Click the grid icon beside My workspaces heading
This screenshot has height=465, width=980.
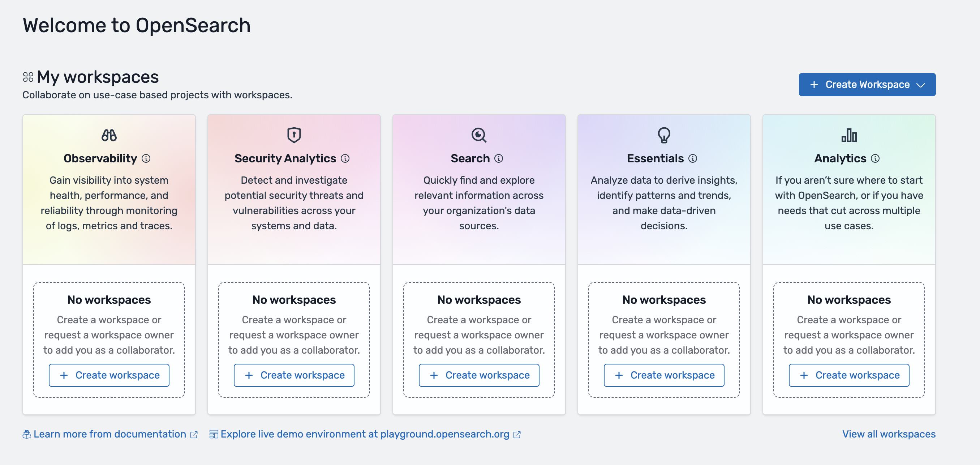click(x=27, y=77)
